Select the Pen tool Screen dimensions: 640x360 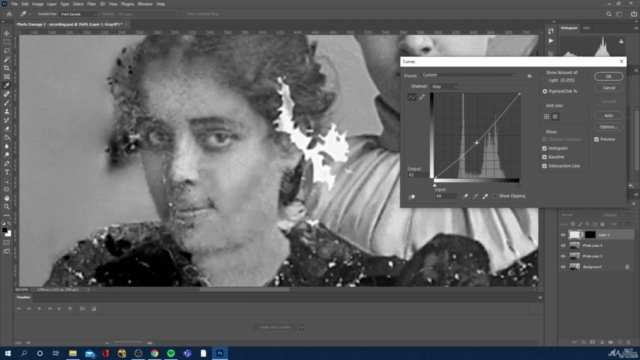7,163
